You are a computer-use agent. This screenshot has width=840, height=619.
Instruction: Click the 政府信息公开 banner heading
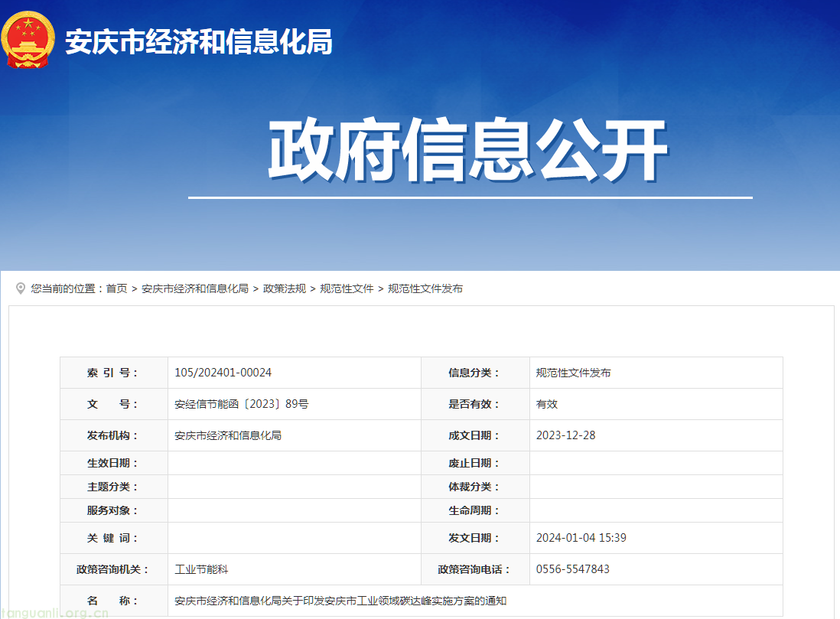468,150
